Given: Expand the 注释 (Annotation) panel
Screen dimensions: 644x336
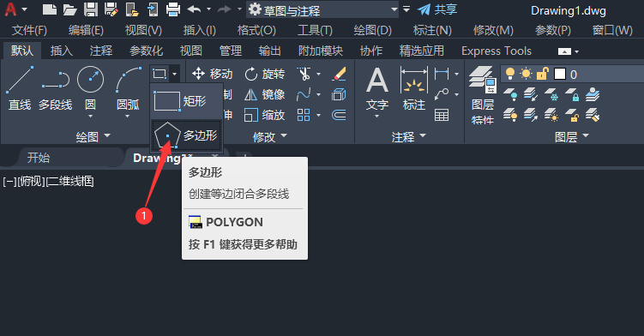Looking at the screenshot, I should [409, 136].
